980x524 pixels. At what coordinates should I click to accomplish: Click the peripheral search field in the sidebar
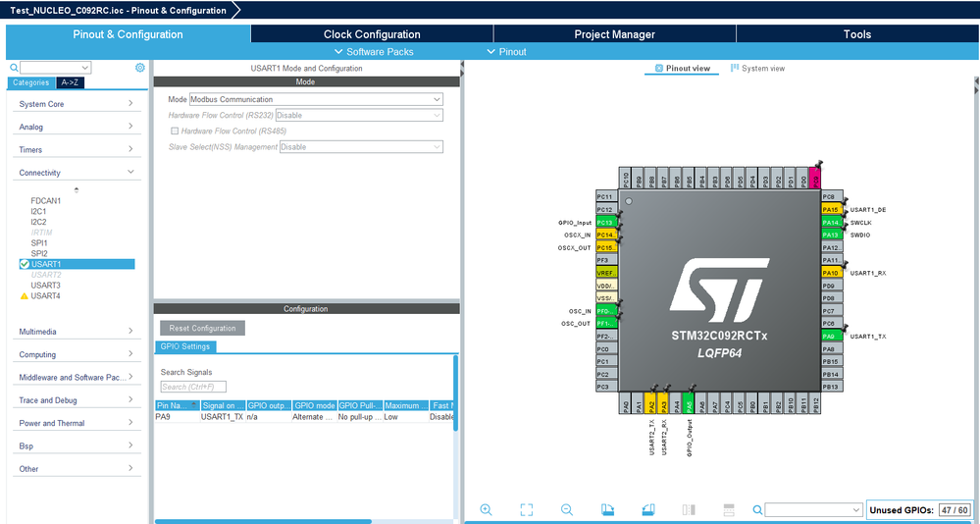point(56,68)
